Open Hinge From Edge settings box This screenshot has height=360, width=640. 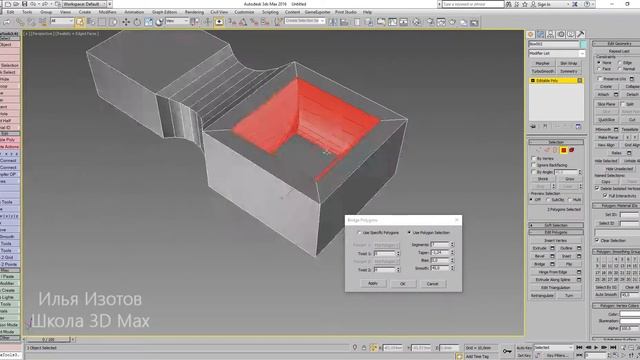pos(579,272)
